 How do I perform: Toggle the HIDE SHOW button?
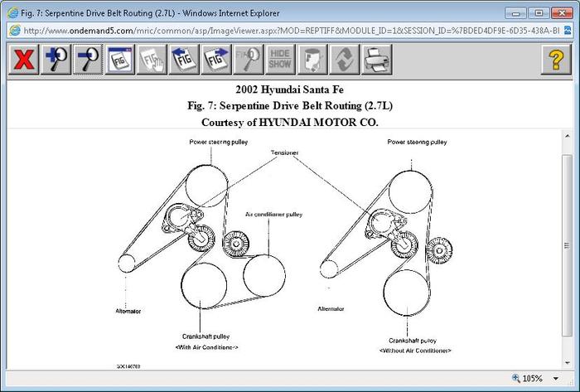280,59
